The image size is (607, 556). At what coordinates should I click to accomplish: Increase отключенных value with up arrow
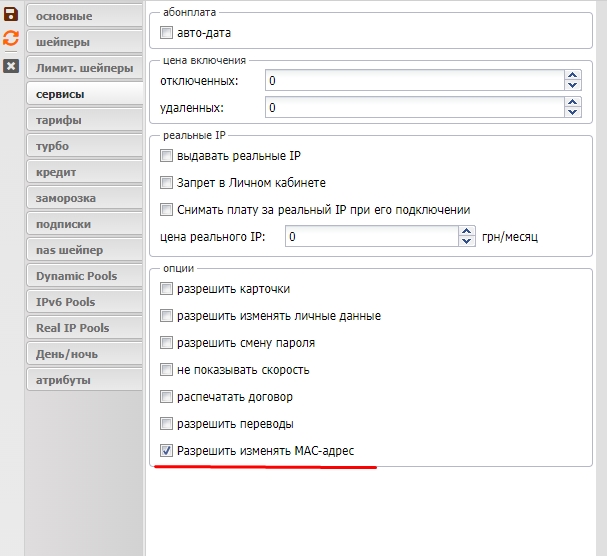click(x=572, y=75)
